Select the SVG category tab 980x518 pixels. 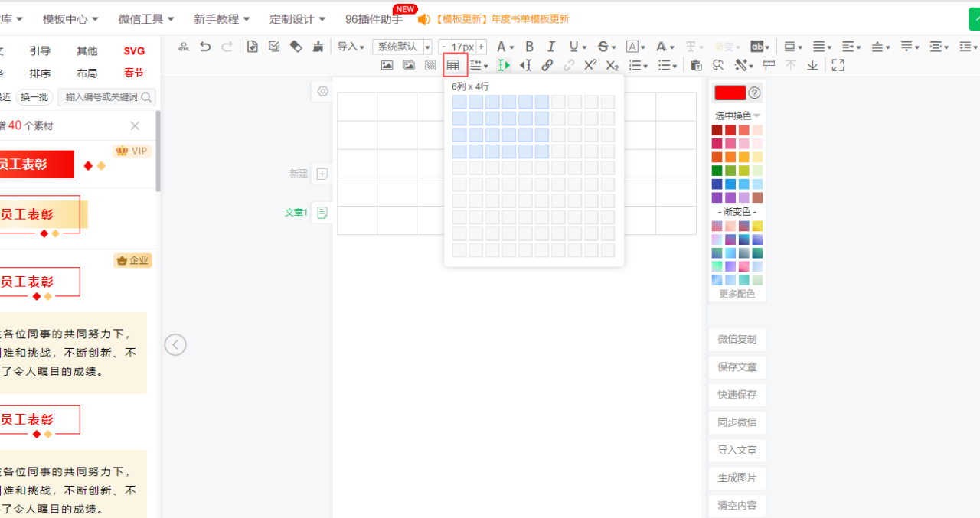click(x=134, y=51)
